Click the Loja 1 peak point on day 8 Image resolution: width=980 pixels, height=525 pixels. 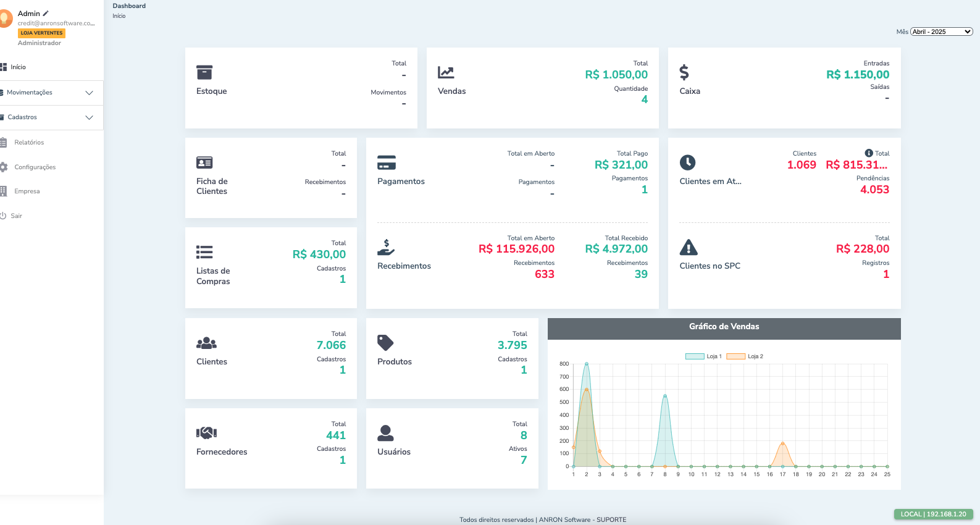tap(665, 396)
